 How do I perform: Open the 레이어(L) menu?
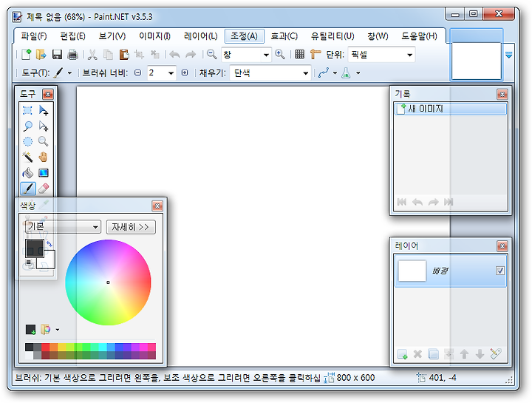200,36
